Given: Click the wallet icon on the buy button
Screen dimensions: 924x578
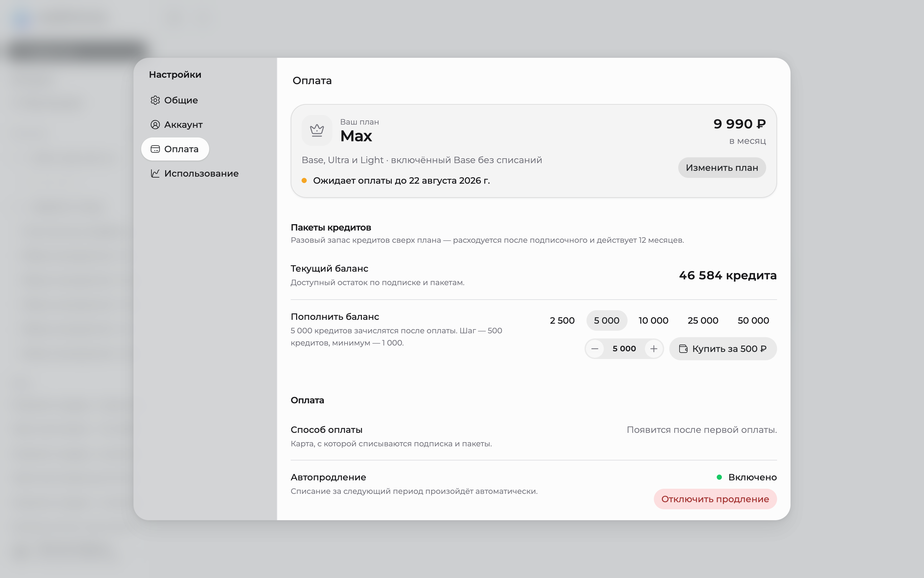Looking at the screenshot, I should [x=683, y=349].
